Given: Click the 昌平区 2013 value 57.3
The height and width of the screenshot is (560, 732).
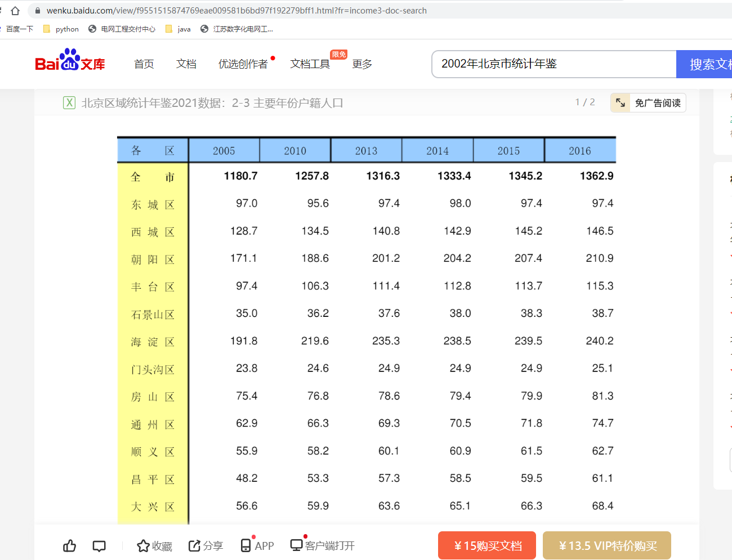Looking at the screenshot, I should point(389,478).
